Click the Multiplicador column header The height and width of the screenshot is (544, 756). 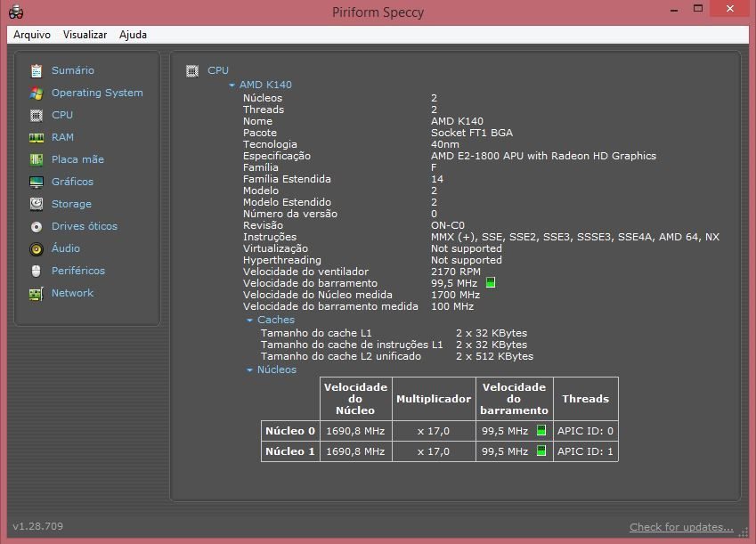[x=434, y=399]
